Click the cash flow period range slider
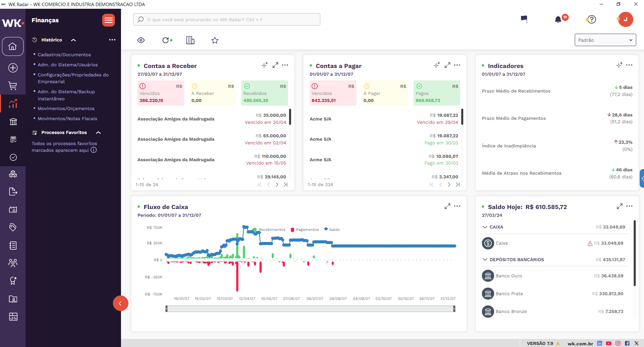The height and width of the screenshot is (347, 644). (310, 309)
